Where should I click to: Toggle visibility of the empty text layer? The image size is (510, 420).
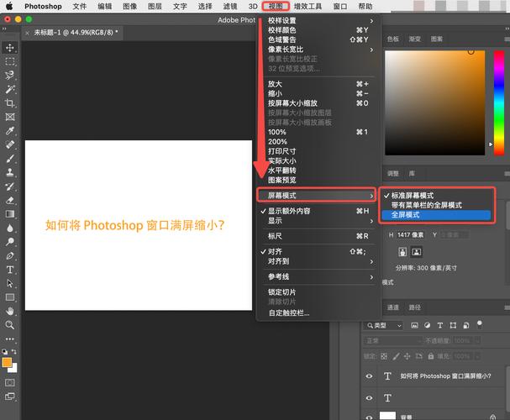[x=369, y=398]
